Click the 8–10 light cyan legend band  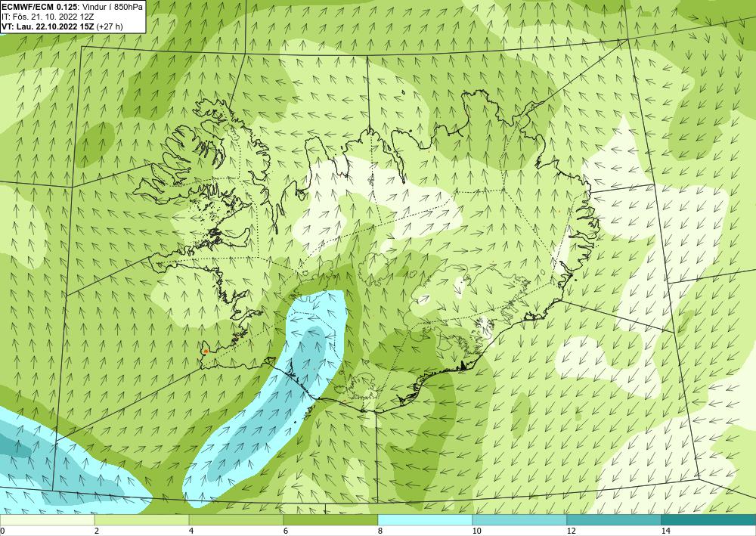coord(425,519)
